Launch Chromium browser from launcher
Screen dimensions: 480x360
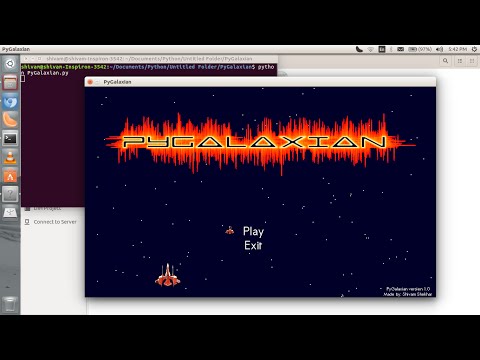tap(10, 101)
